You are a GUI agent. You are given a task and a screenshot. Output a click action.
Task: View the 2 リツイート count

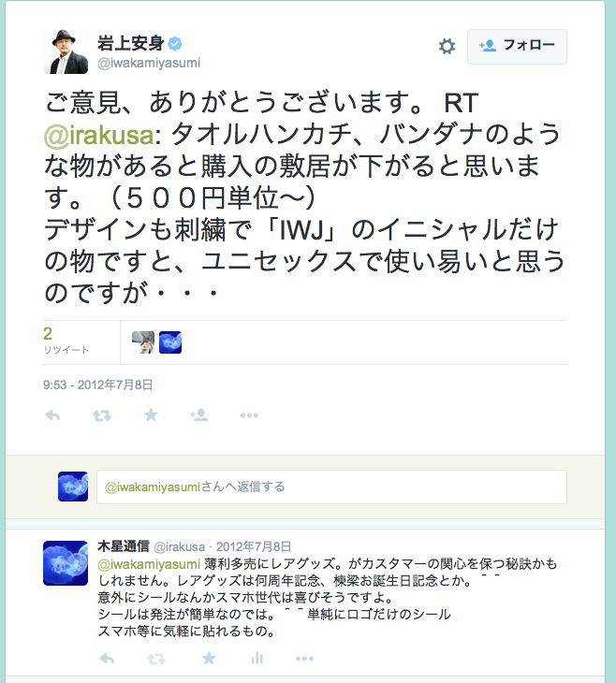66,341
